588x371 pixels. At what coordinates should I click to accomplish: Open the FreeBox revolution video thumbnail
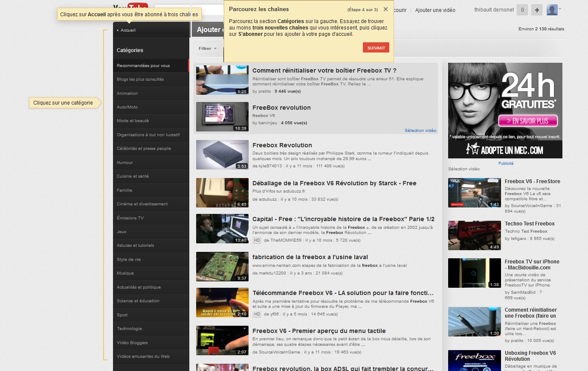pos(222,117)
